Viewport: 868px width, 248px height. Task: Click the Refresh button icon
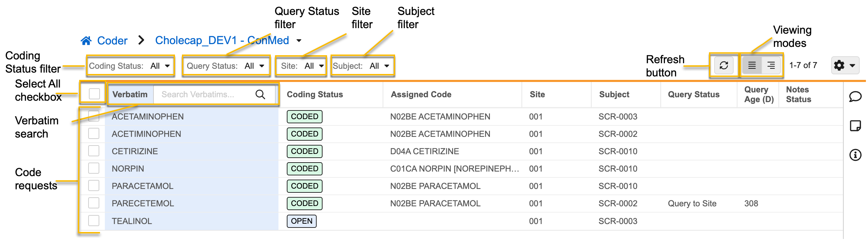click(724, 65)
